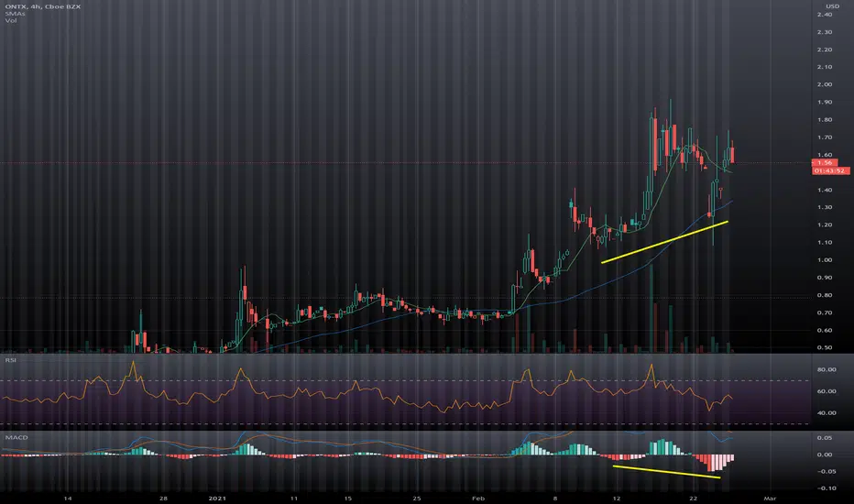Select the MACD pane label
Screen dimensions: 854x504
(x=16, y=437)
